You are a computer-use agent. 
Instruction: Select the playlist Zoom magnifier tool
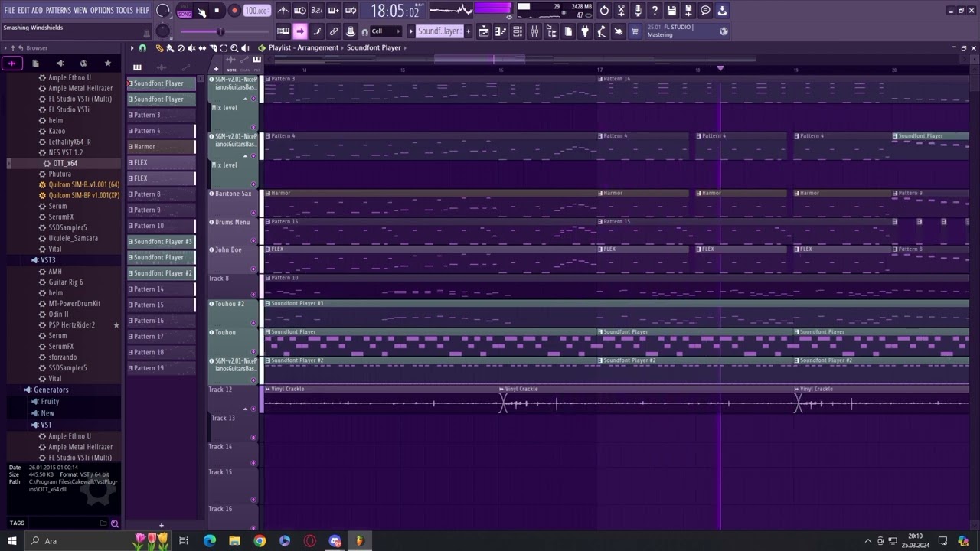click(234, 47)
